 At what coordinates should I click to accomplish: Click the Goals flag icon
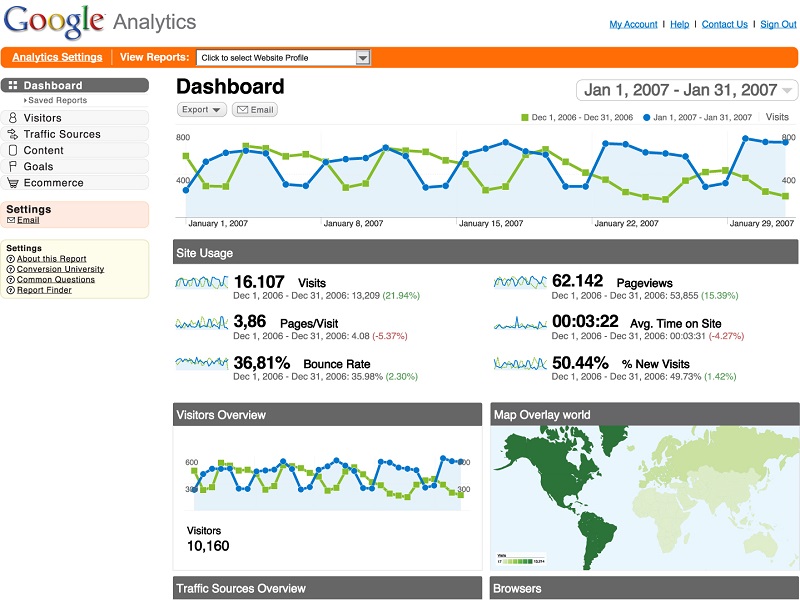pyautogui.click(x=13, y=166)
